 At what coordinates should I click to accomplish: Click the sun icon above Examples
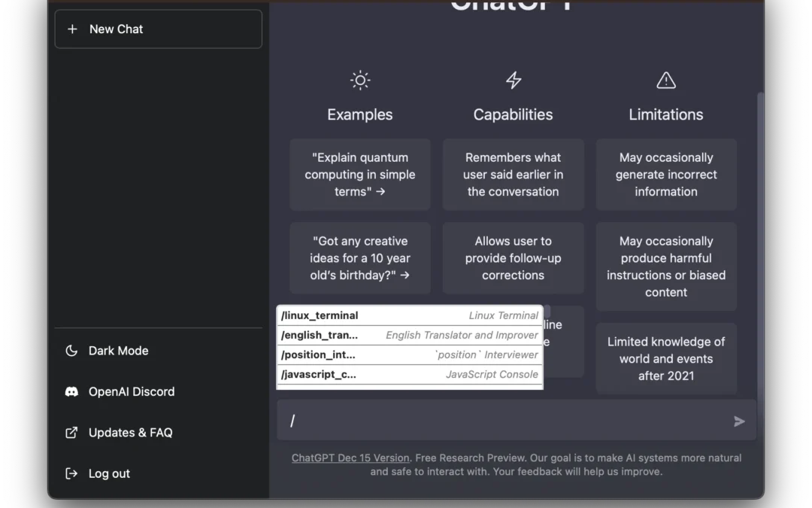tap(360, 81)
